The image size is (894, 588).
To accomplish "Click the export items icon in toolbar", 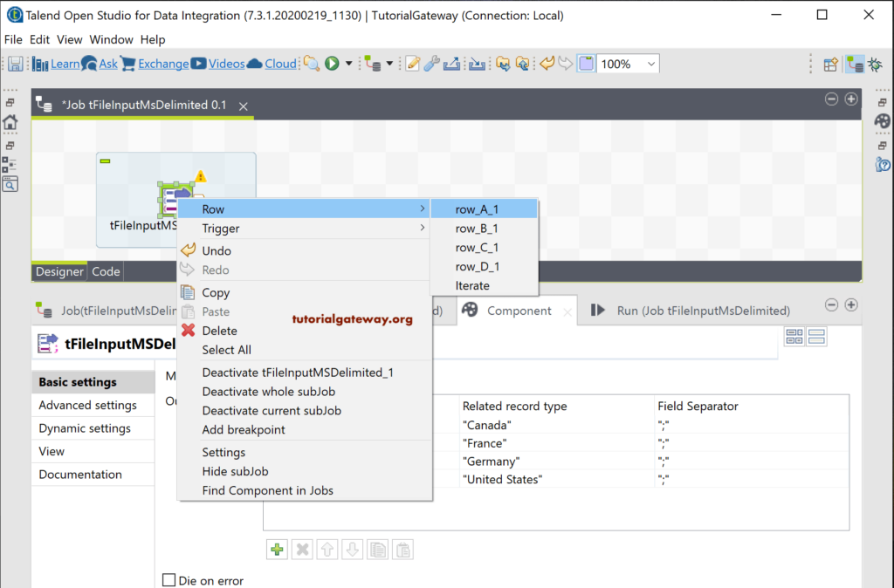I will [x=451, y=64].
